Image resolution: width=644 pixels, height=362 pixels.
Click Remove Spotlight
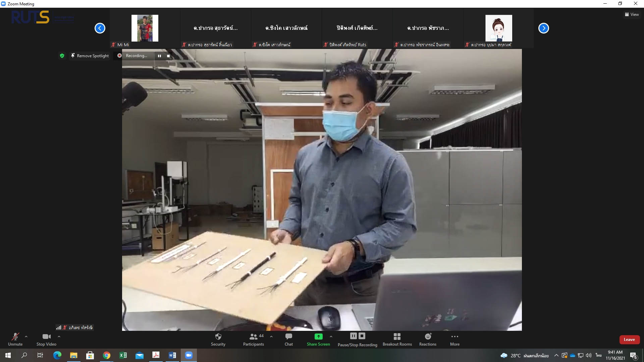click(x=90, y=56)
